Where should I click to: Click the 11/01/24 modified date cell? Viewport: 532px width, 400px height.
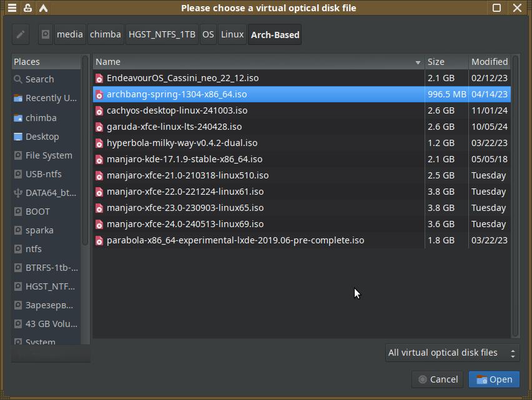(490, 110)
